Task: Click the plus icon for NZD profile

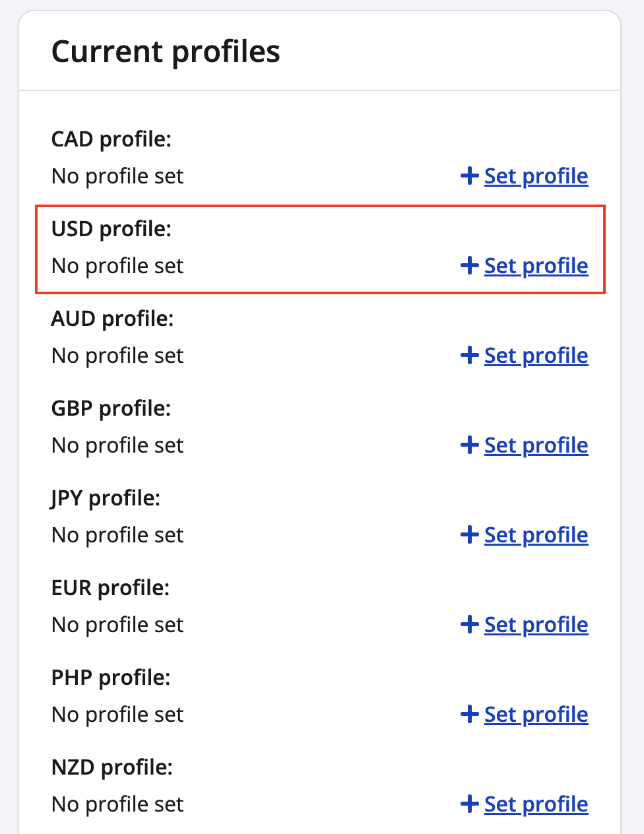Action: point(469,804)
